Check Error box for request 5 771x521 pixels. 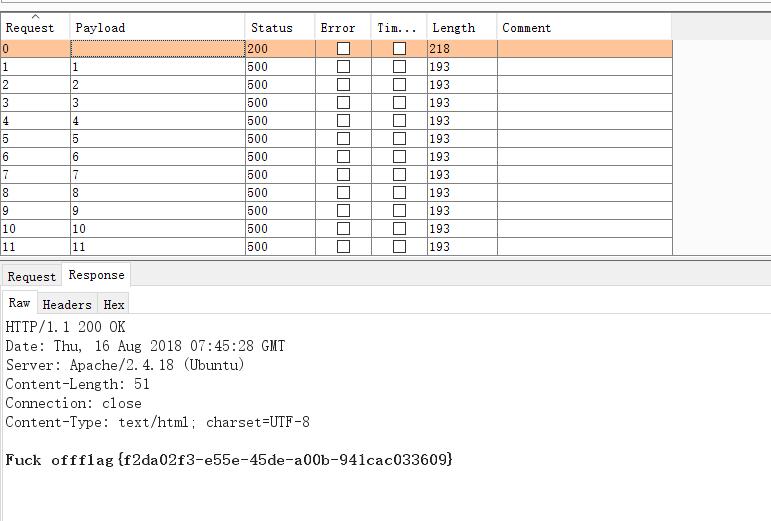pyautogui.click(x=343, y=139)
